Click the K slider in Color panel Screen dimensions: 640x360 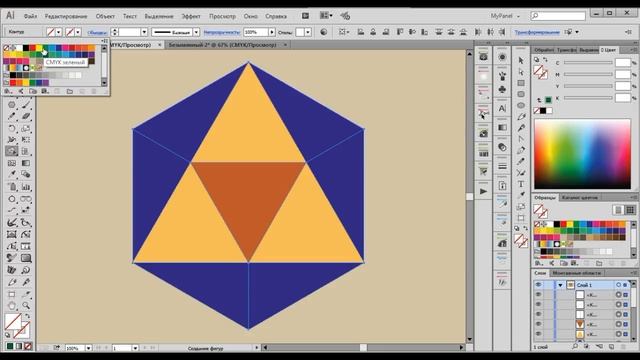588,98
